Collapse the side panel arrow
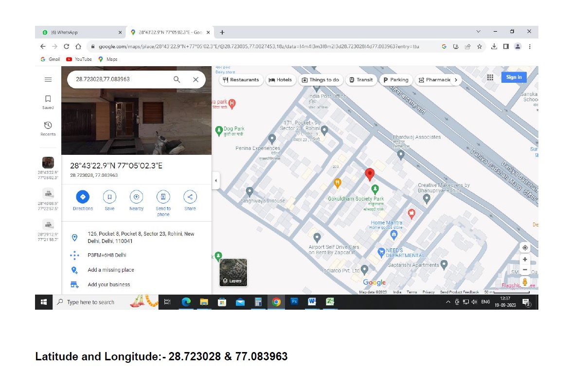Image resolution: width=588 pixels, height=372 pixels. 216,181
